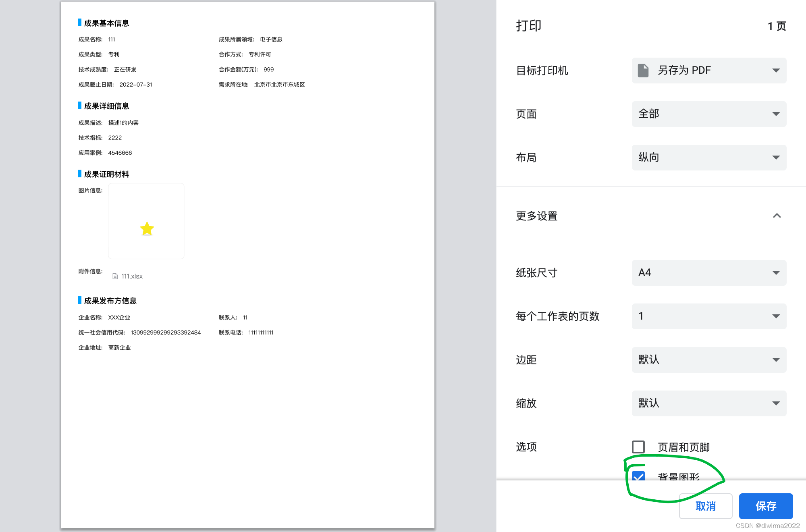Viewport: 806px width, 532px height.
Task: Click the 保存 button
Action: 766,506
